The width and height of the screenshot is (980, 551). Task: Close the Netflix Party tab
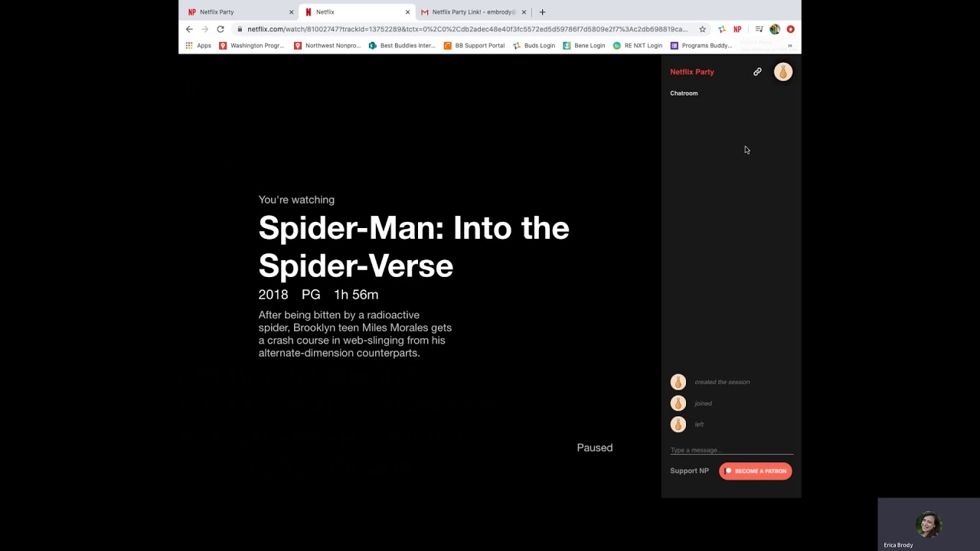click(291, 12)
